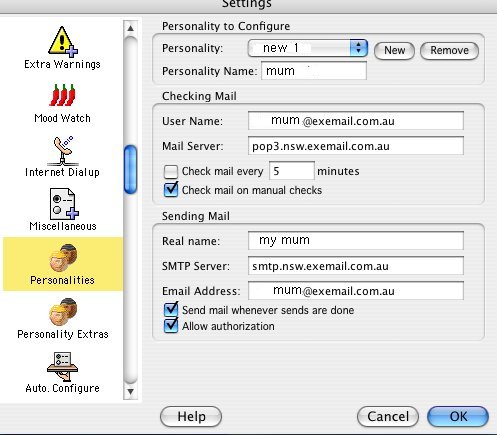Screen dimensions: 497x435
Task: Confirm settings with the OK button
Action: (458, 416)
